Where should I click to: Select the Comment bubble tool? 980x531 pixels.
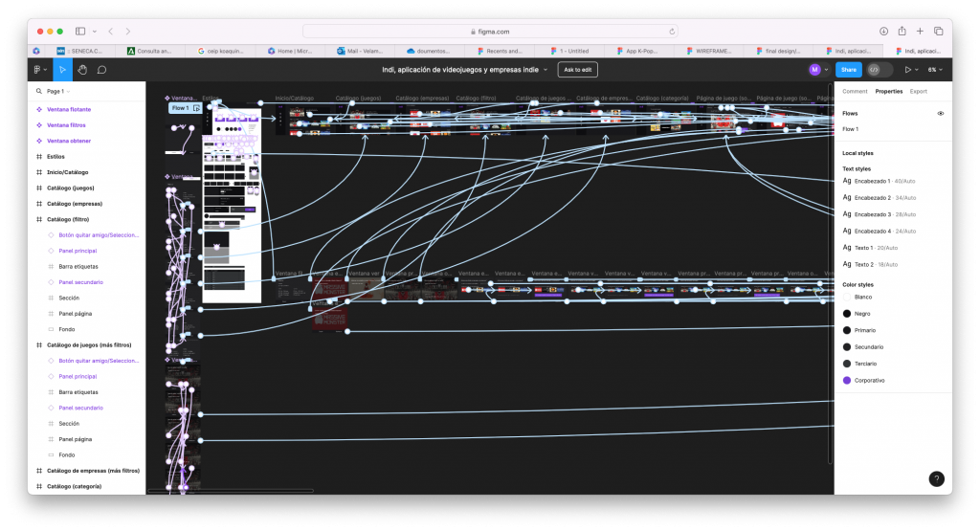[101, 70]
